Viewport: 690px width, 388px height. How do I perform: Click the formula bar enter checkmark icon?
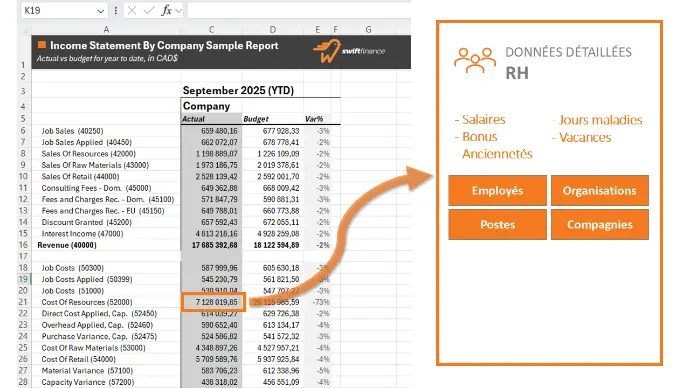click(x=149, y=11)
